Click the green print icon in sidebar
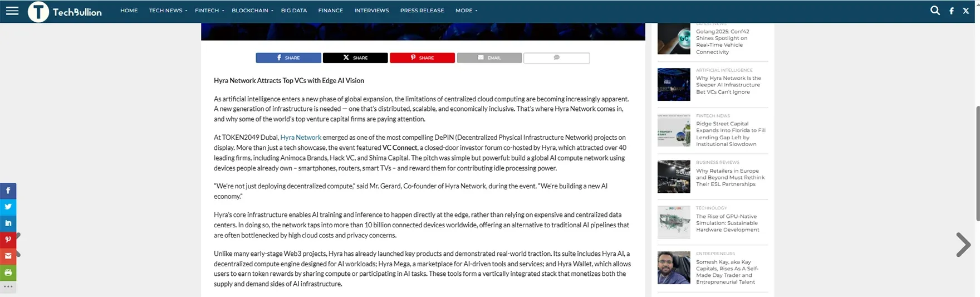This screenshot has width=980, height=297. tap(8, 273)
